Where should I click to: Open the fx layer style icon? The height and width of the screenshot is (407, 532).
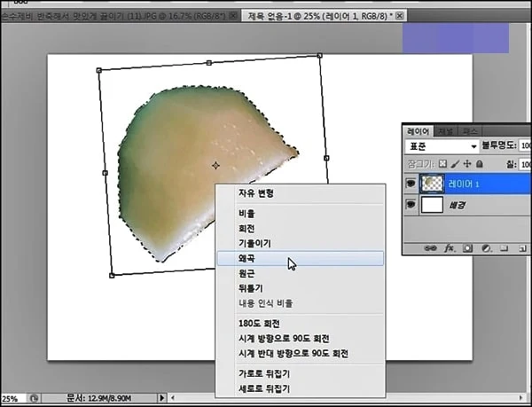450,248
